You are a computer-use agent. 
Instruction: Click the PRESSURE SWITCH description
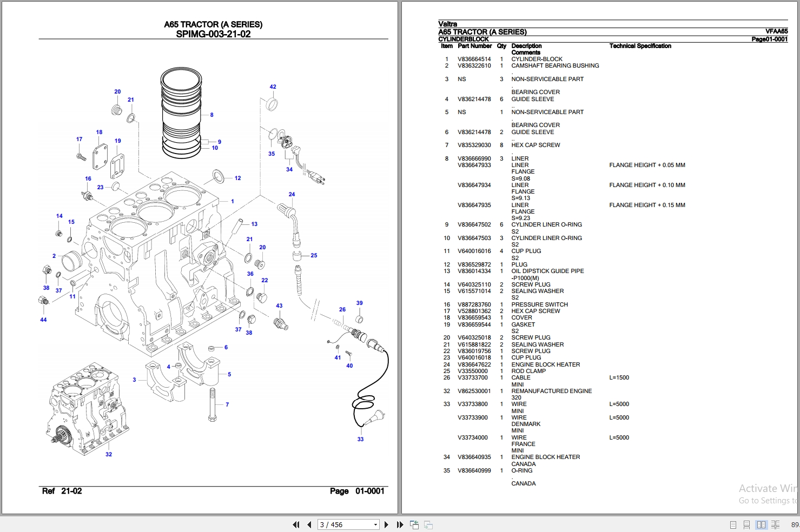[539, 305]
